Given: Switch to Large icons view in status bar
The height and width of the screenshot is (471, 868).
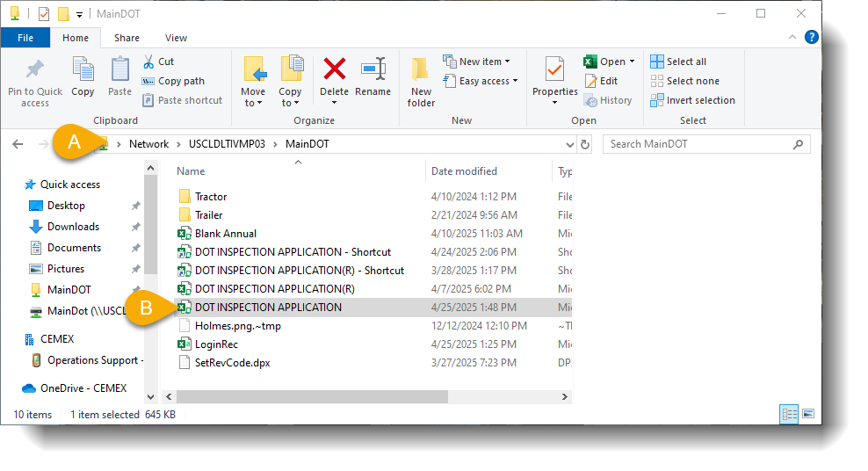Looking at the screenshot, I should coord(808,414).
